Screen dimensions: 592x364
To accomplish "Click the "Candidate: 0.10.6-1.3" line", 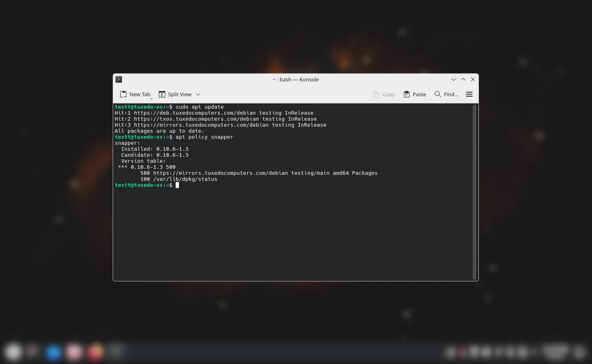I will (155, 155).
